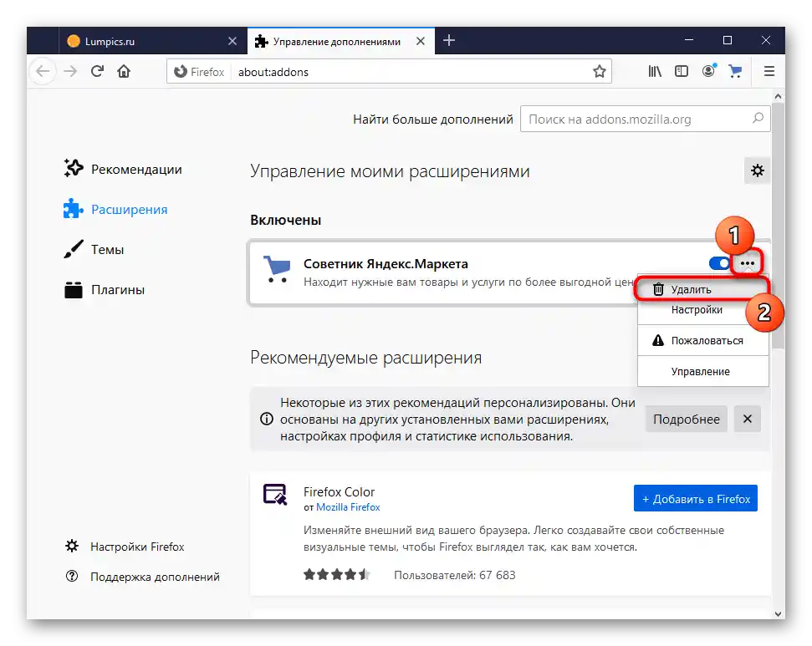Image resolution: width=812 pixels, height=646 pixels.
Task: Click the forward navigation arrow
Action: (70, 71)
